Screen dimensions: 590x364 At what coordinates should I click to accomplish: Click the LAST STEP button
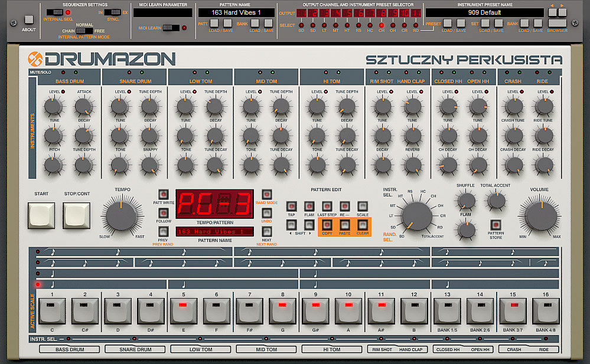click(x=327, y=206)
